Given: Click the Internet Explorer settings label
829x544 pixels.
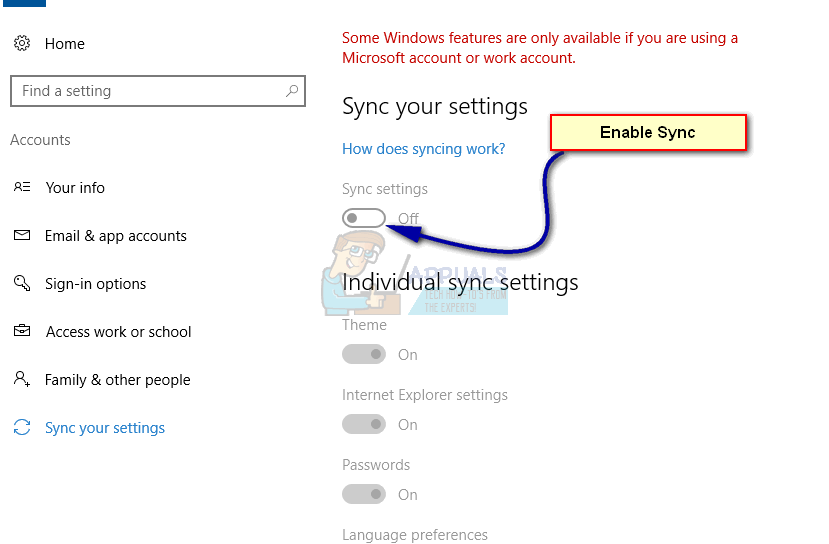Looking at the screenshot, I should tap(425, 395).
